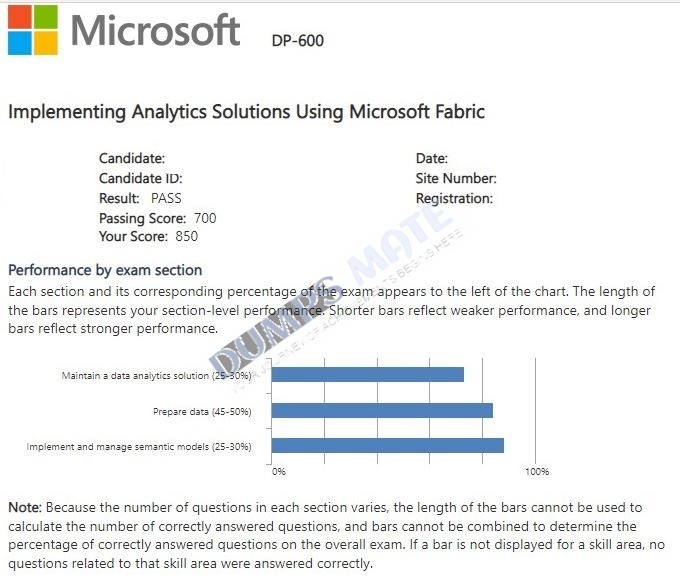This screenshot has width=680, height=586.
Task: Click the 0% axis label
Action: click(279, 471)
